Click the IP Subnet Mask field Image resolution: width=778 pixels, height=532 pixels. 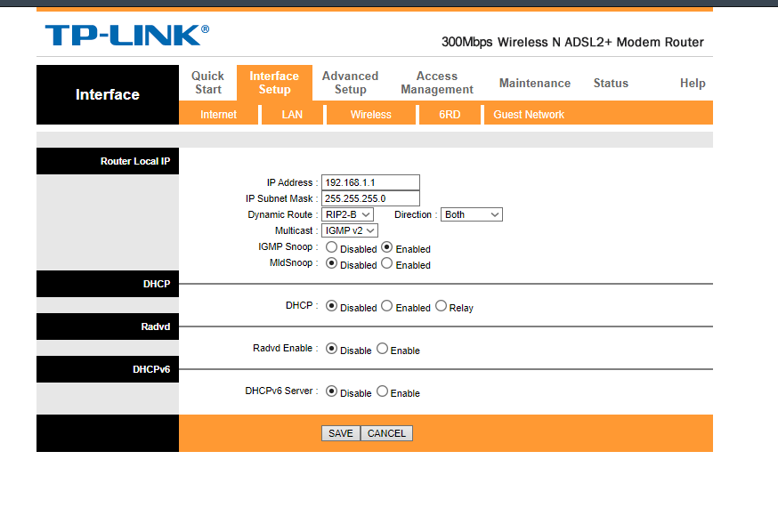tap(370, 198)
